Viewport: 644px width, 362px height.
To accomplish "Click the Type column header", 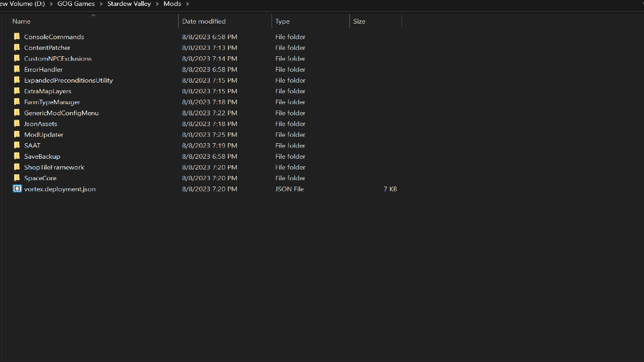I will pyautogui.click(x=282, y=21).
